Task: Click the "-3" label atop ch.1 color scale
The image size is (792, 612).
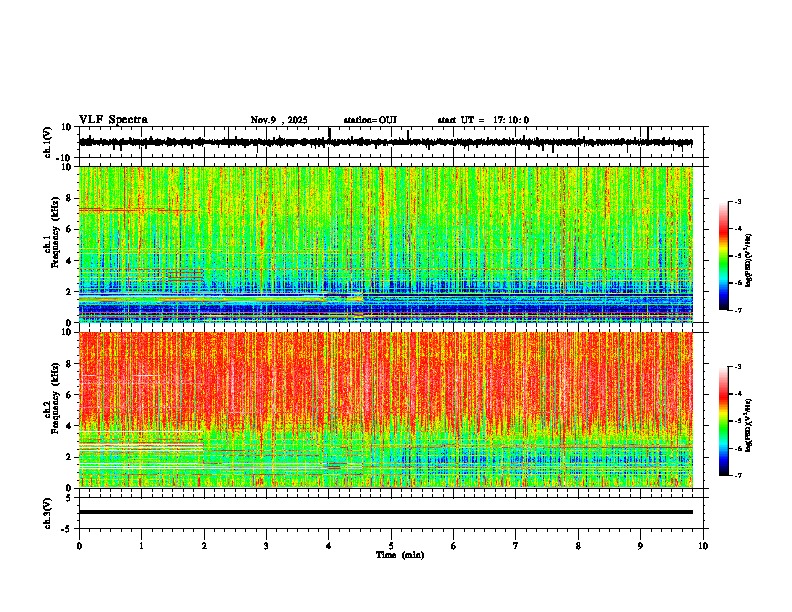Action: click(x=737, y=201)
